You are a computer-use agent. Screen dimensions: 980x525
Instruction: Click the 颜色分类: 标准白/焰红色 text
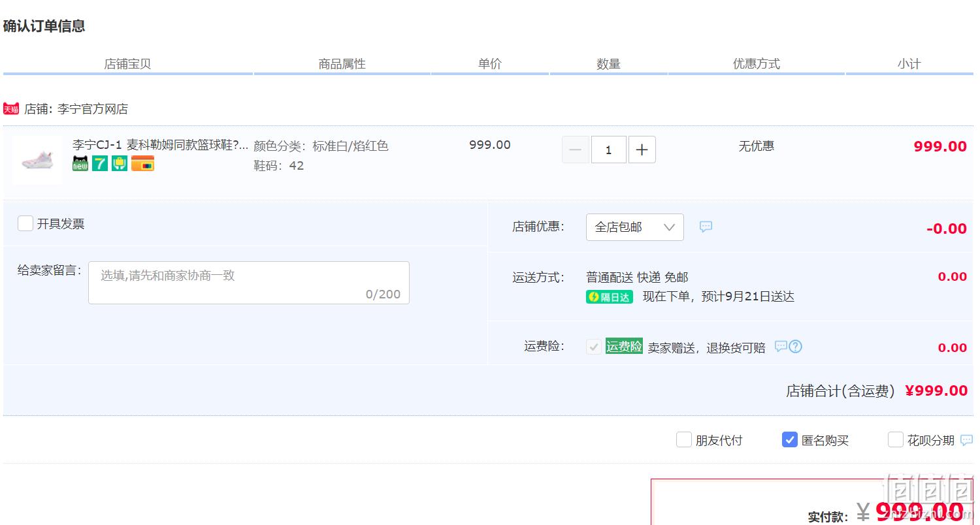(x=321, y=146)
